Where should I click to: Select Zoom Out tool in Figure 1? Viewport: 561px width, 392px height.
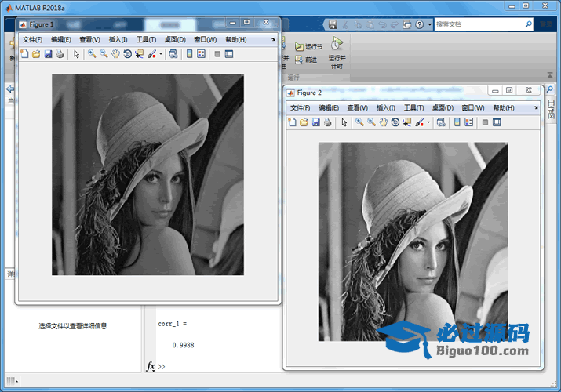click(x=104, y=54)
